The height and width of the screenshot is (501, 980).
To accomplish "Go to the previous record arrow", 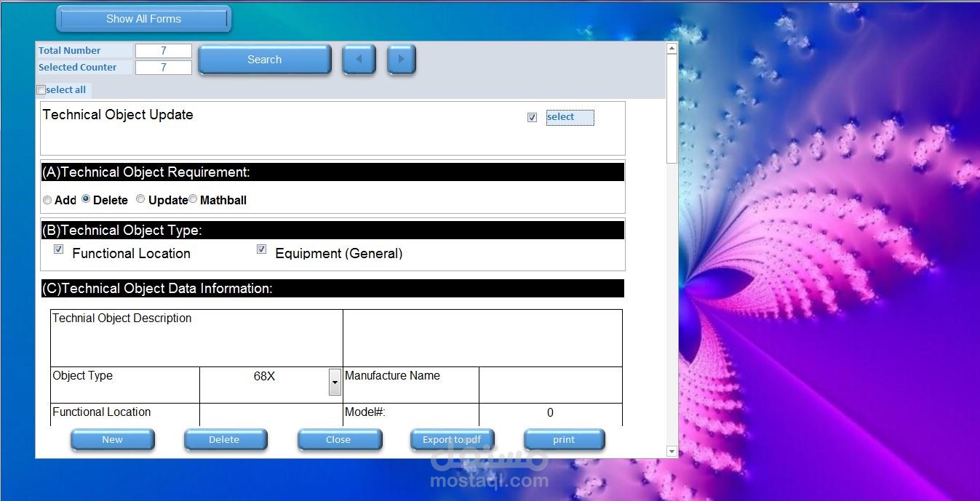I will pos(359,60).
